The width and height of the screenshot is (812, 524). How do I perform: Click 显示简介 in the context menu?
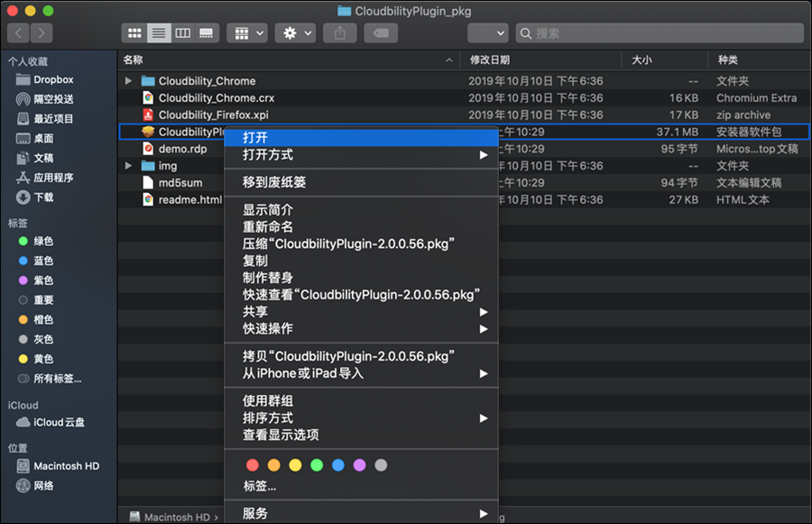pos(268,210)
